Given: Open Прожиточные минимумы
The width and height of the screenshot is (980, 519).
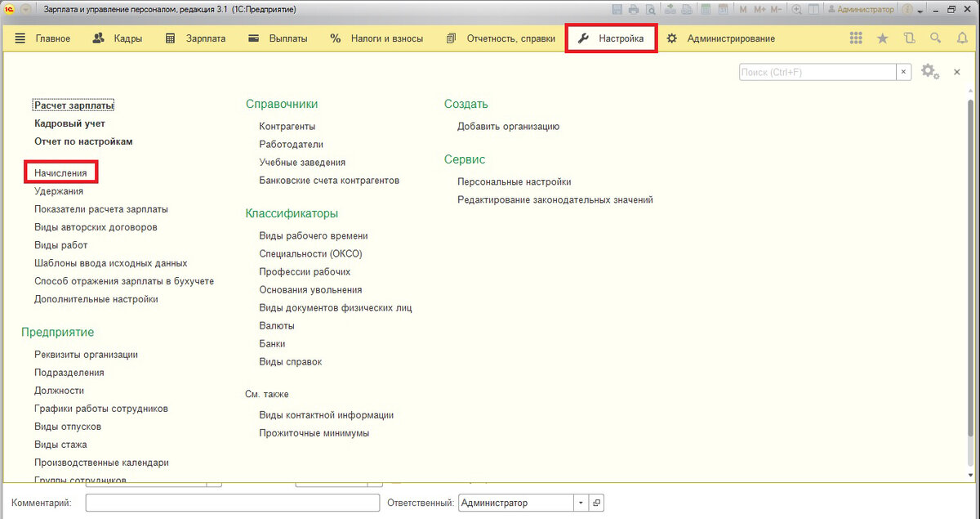Looking at the screenshot, I should pos(314,433).
